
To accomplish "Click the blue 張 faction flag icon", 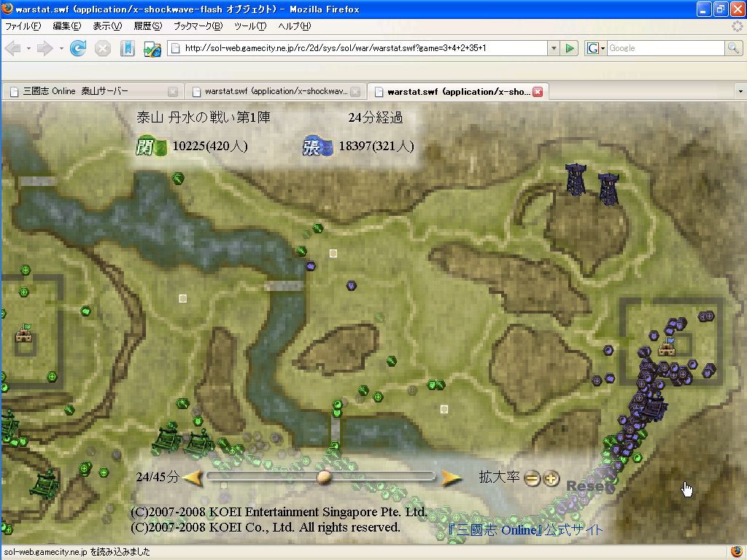I will coord(317,146).
